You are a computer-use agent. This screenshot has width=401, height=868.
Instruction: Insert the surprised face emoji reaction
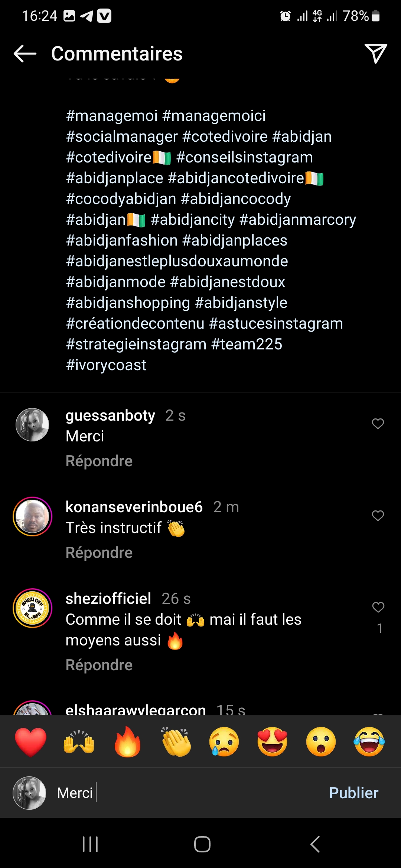321,742
